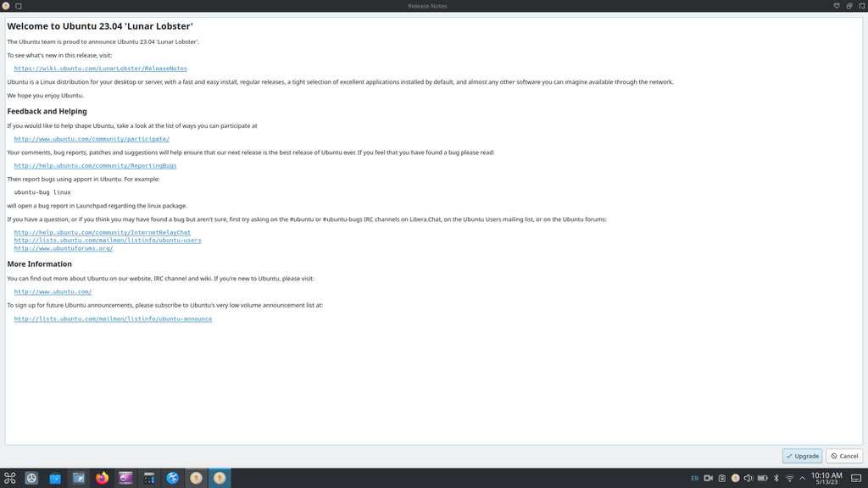Viewport: 868px width, 488px height.
Task: Switch the EN keyboard layout indicator
Action: coord(694,478)
